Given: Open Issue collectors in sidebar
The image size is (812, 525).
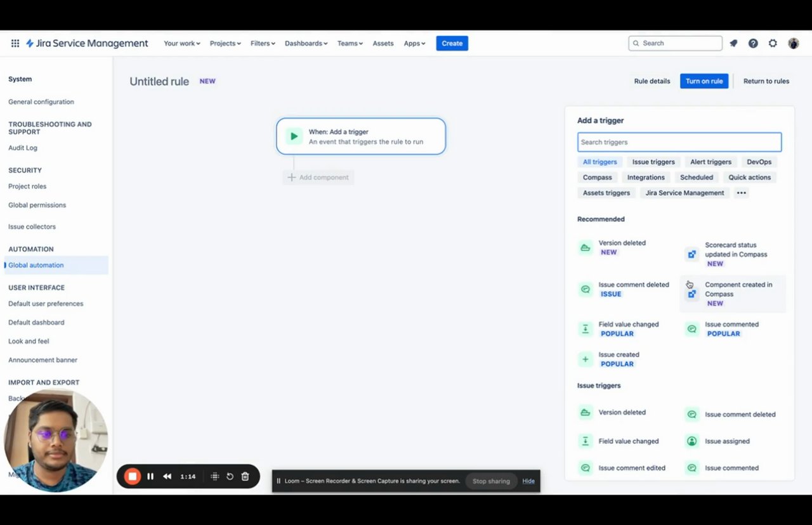Looking at the screenshot, I should pos(32,226).
